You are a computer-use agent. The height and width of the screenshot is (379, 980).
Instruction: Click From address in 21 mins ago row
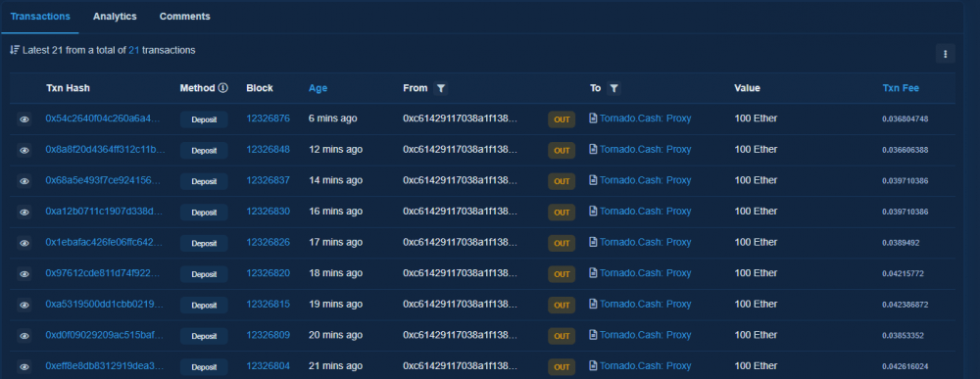(x=460, y=365)
